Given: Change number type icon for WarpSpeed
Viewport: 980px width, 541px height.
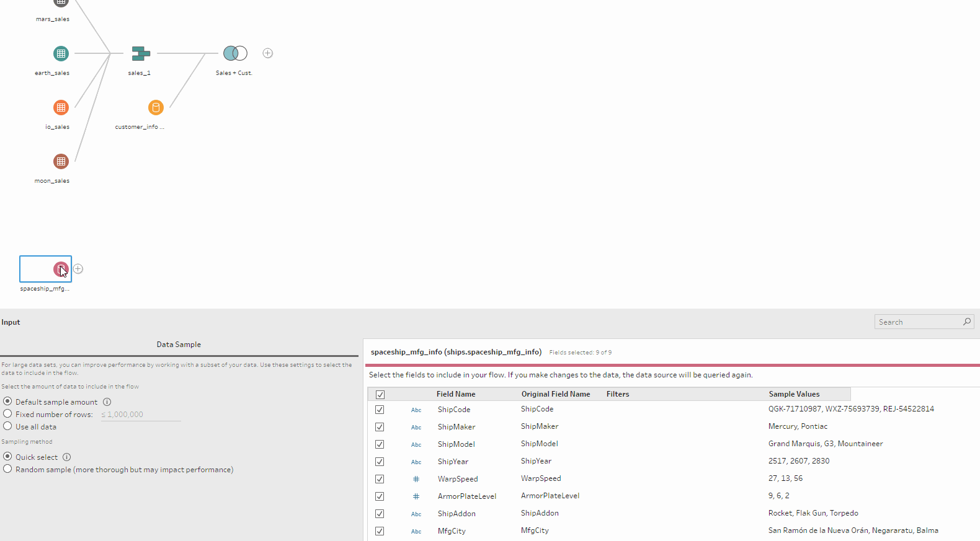Looking at the screenshot, I should click(416, 479).
